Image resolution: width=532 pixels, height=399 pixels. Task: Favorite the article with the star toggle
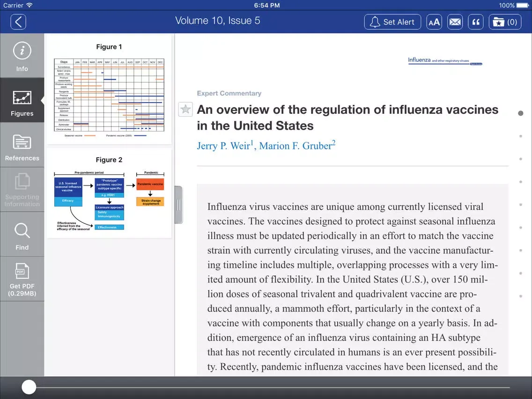[185, 109]
